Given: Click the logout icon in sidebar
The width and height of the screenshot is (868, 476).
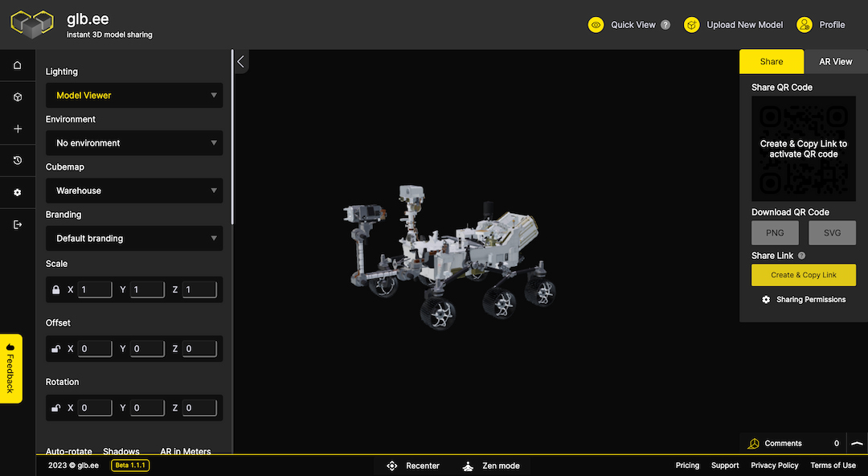Looking at the screenshot, I should point(18,225).
